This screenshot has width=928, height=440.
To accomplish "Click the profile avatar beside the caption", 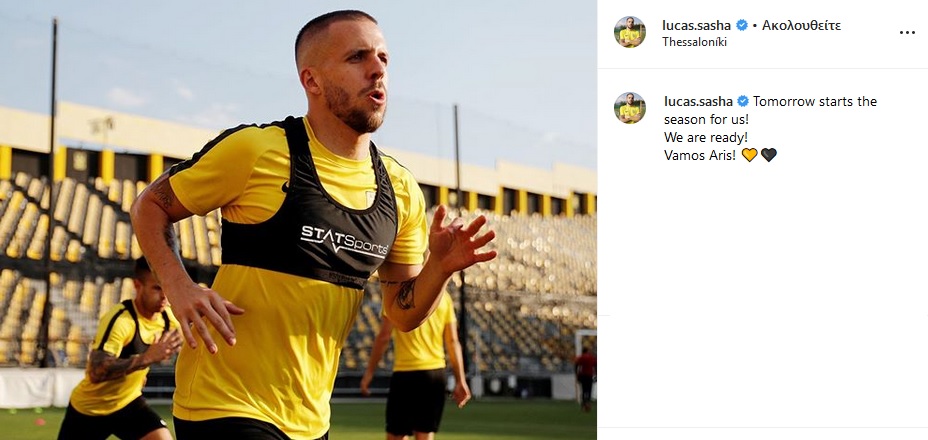I will pos(629,108).
